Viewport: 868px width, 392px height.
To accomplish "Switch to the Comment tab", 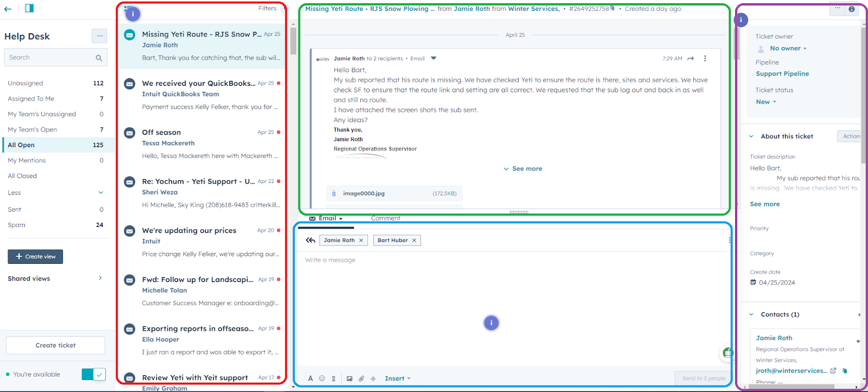I will coord(385,218).
